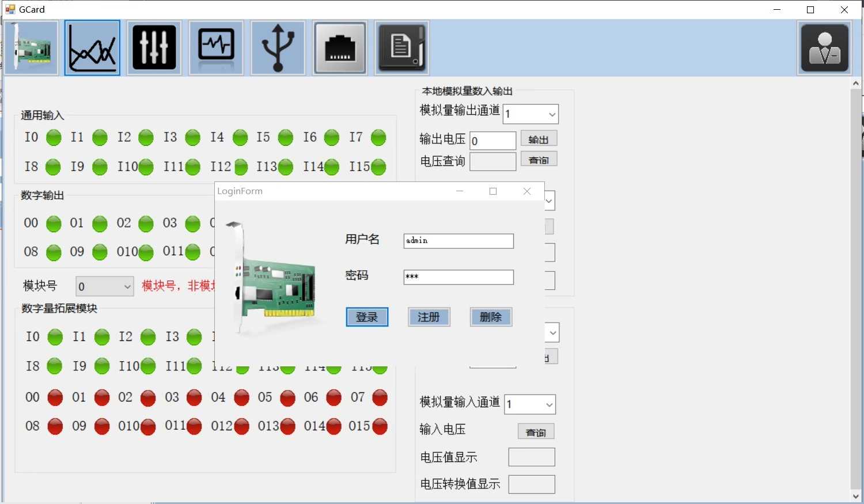Toggle I3 indicator in 通用输入
The image size is (864, 504).
(192, 138)
